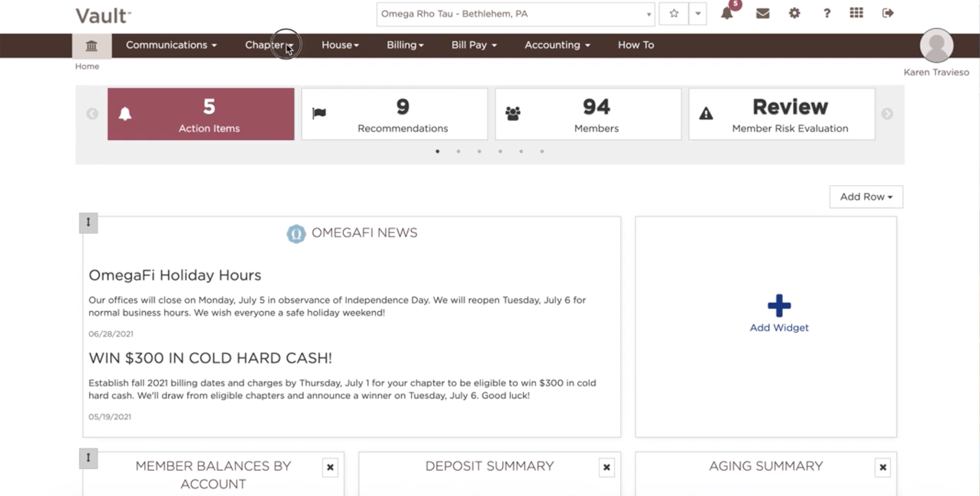Click the blue plus Add Widget icon
The height and width of the screenshot is (496, 980).
[x=779, y=306]
